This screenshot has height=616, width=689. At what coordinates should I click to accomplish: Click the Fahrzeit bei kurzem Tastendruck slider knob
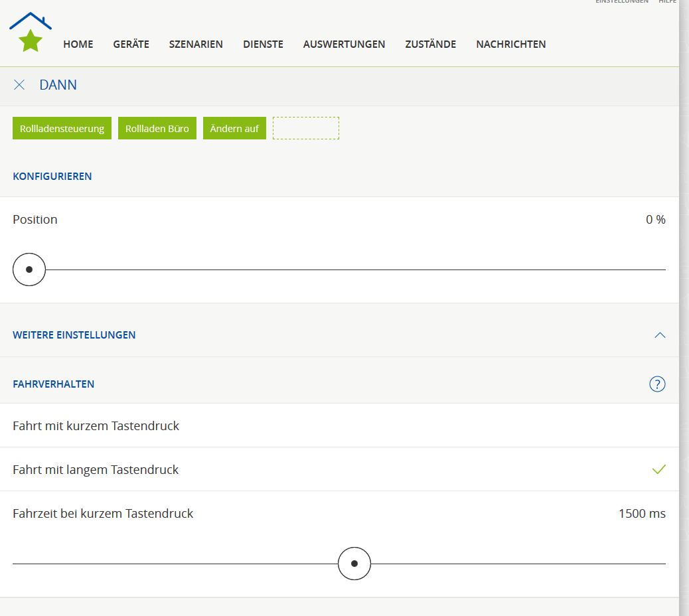(x=354, y=564)
